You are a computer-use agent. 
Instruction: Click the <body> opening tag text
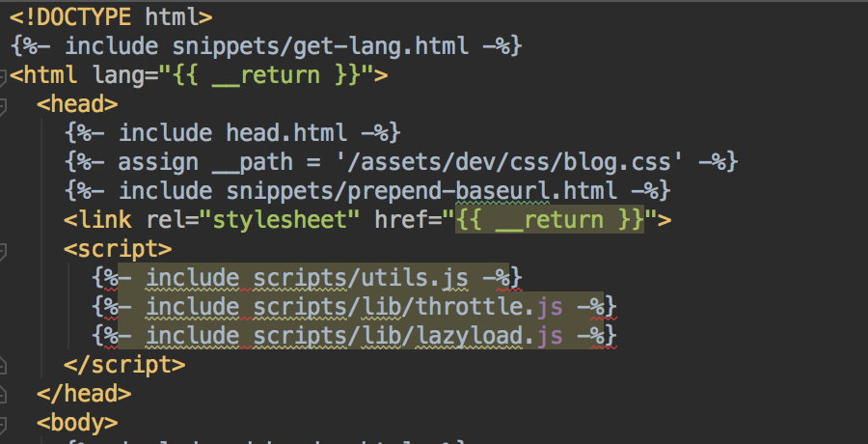click(x=77, y=423)
